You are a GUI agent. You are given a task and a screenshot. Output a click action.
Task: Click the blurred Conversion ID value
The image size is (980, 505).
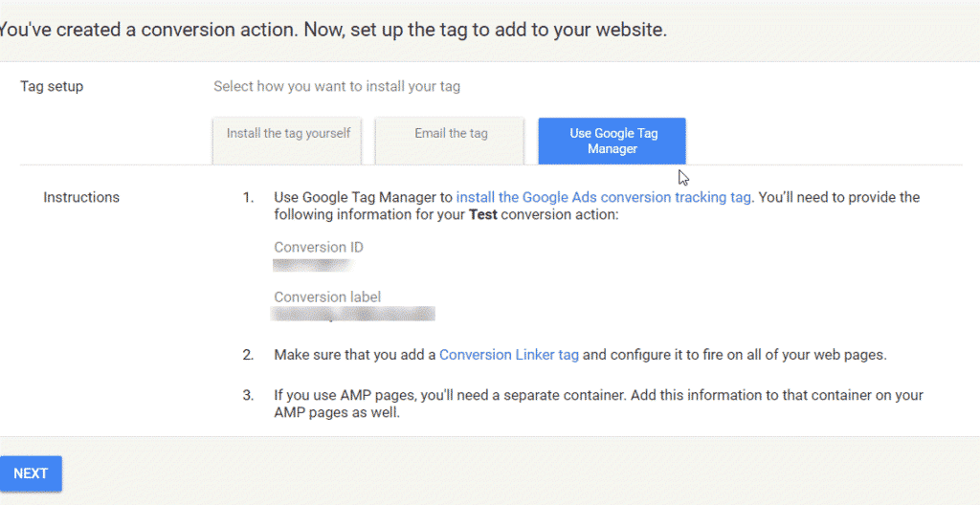coord(313,265)
